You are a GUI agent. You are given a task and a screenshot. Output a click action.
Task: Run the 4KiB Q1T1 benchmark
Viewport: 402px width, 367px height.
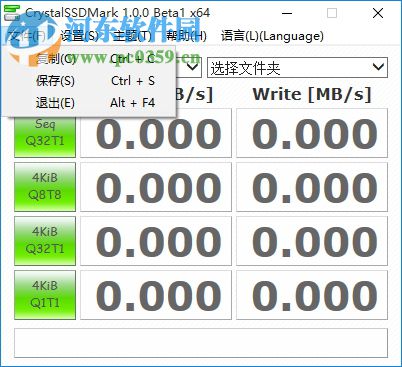tap(45, 295)
